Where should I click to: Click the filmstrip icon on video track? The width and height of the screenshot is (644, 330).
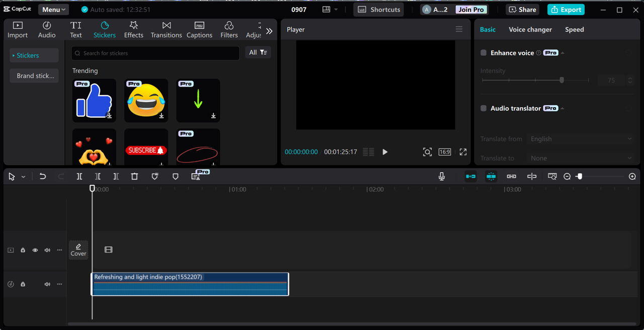(x=108, y=250)
